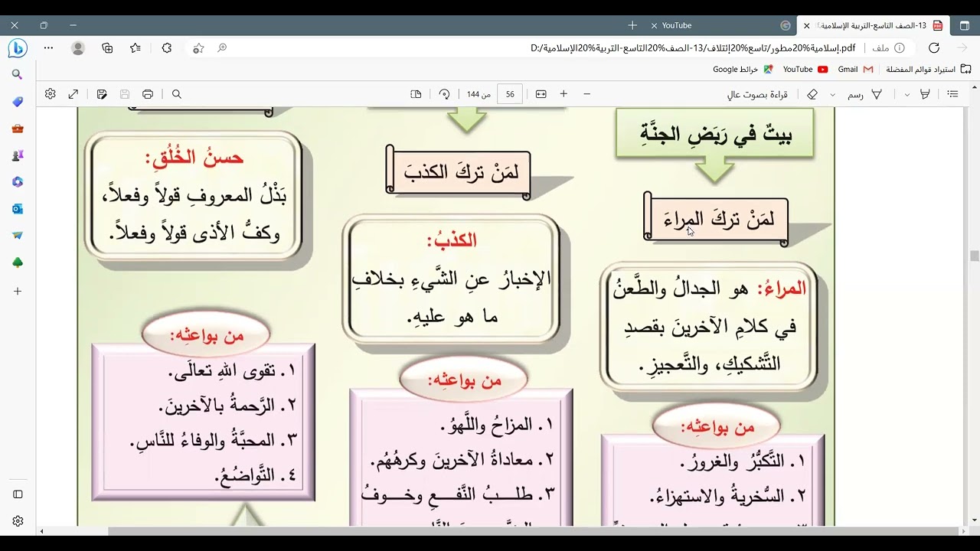This screenshot has height=551, width=980.
Task: Click the horizontal scrollbar thumb
Action: pos(534,531)
